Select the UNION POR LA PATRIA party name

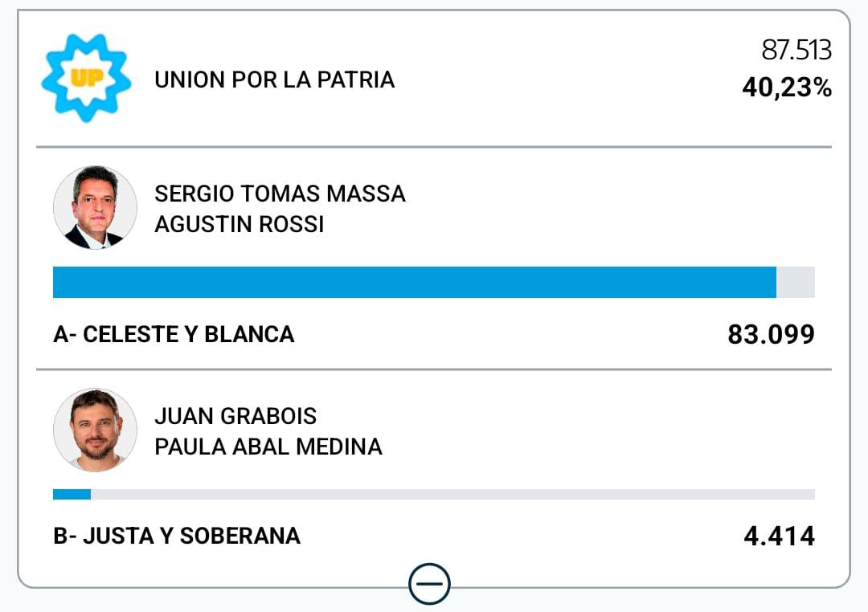[x=274, y=80]
